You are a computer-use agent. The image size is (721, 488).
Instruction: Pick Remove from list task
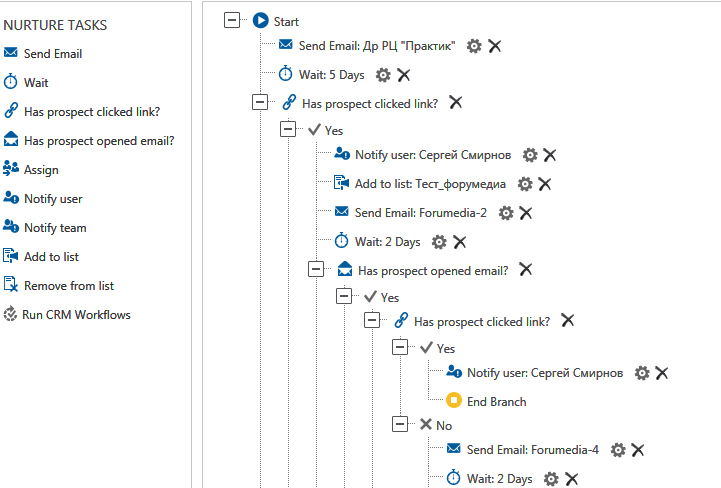pyautogui.click(x=68, y=286)
